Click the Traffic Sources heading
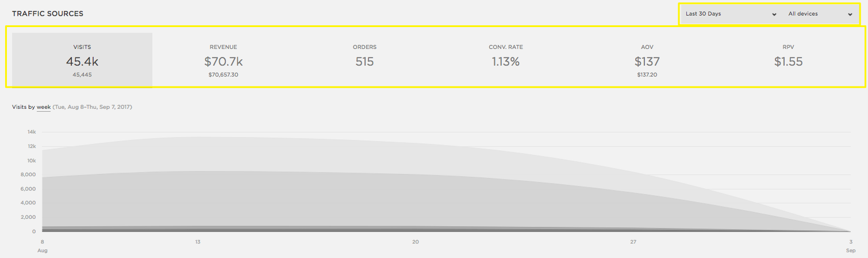The image size is (868, 258). tap(48, 13)
